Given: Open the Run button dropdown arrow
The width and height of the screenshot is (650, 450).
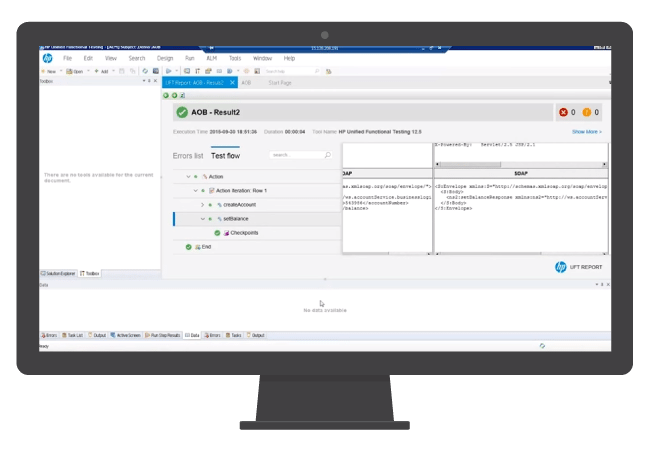Looking at the screenshot, I should pyautogui.click(x=177, y=71).
